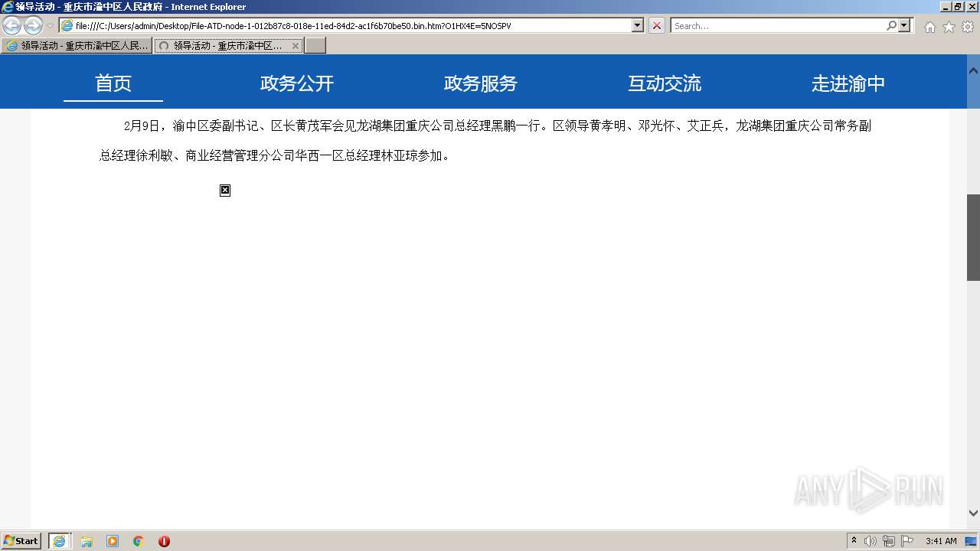Click the magnifier search icon
The width and height of the screenshot is (980, 551).
891,25
